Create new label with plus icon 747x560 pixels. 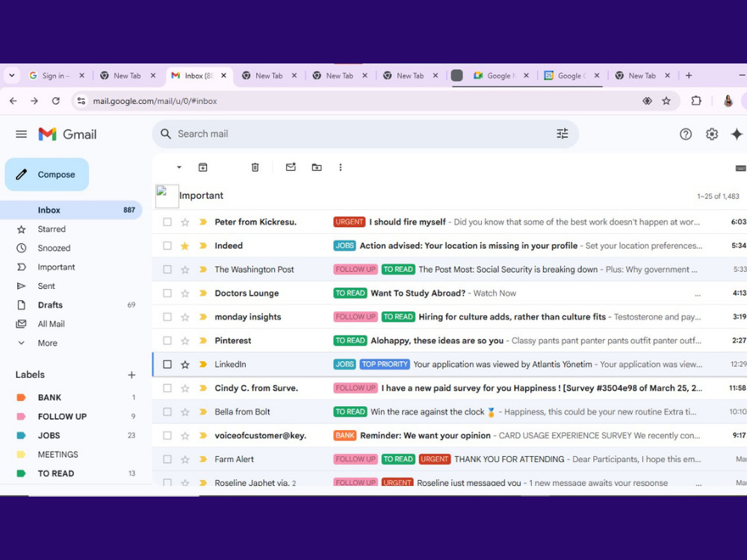tap(131, 375)
